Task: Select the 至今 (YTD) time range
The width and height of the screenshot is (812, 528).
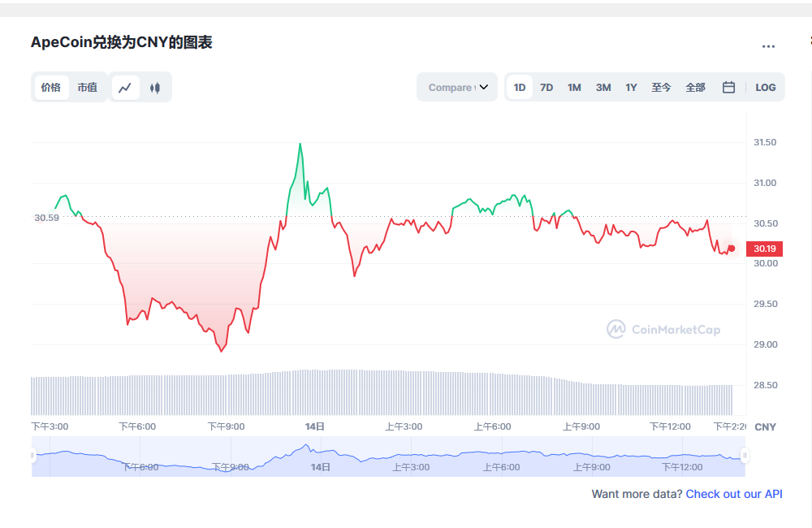Action: tap(661, 88)
